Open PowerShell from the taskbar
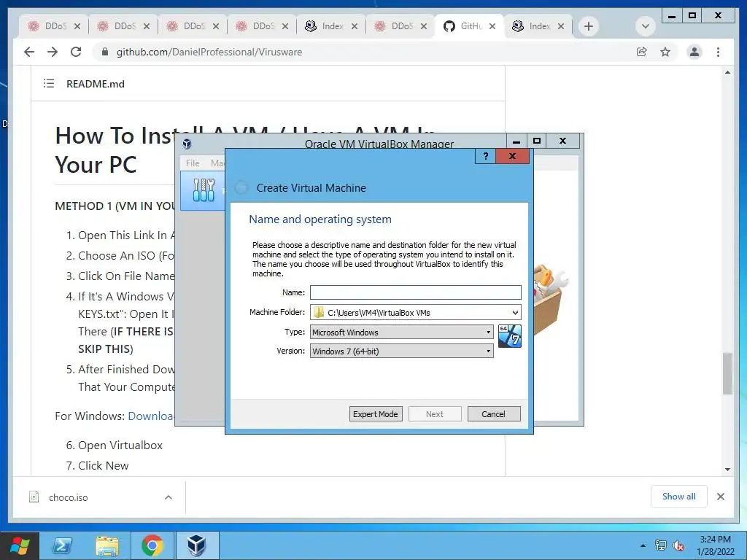 pos(63,545)
